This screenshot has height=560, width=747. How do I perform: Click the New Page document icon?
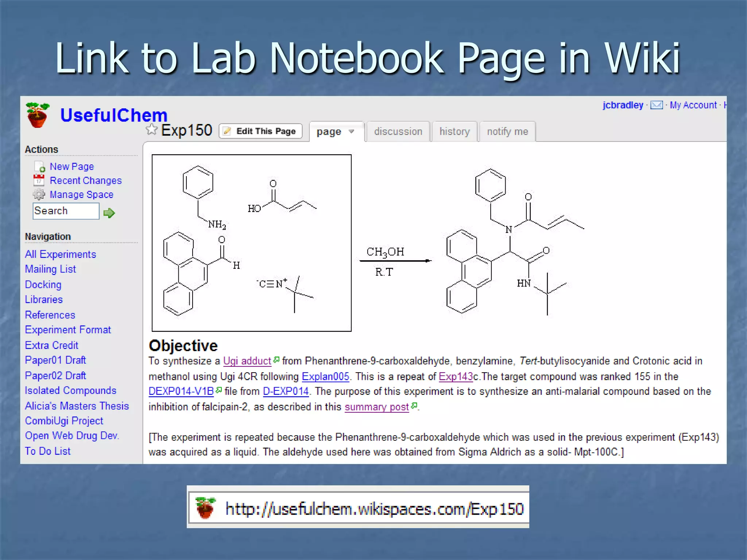pyautogui.click(x=39, y=167)
